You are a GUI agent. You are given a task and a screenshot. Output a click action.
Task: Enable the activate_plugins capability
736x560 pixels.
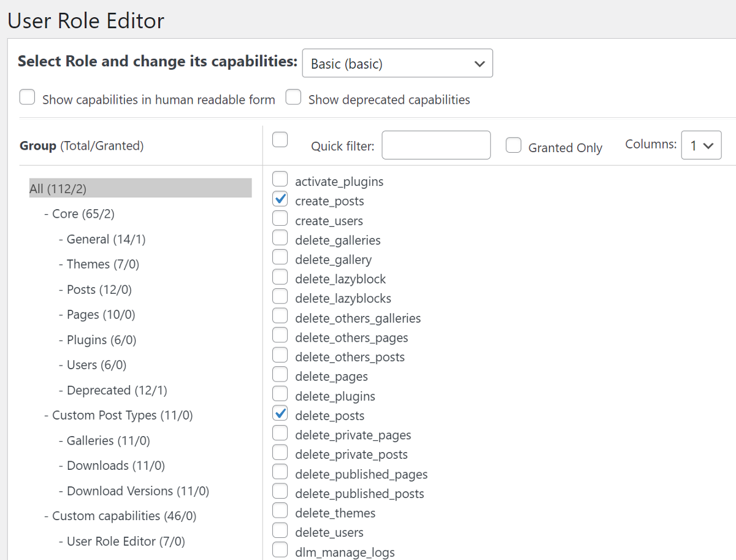pos(280,179)
